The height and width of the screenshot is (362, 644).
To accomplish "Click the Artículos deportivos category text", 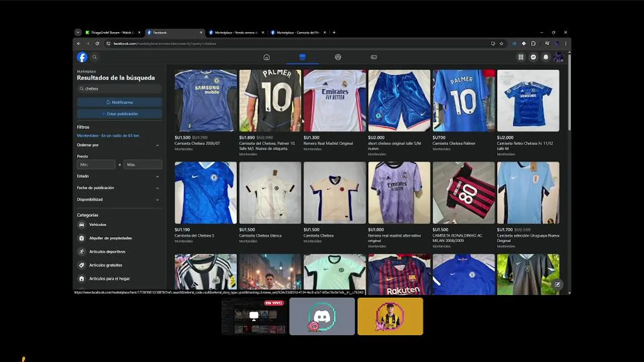I will 107,251.
